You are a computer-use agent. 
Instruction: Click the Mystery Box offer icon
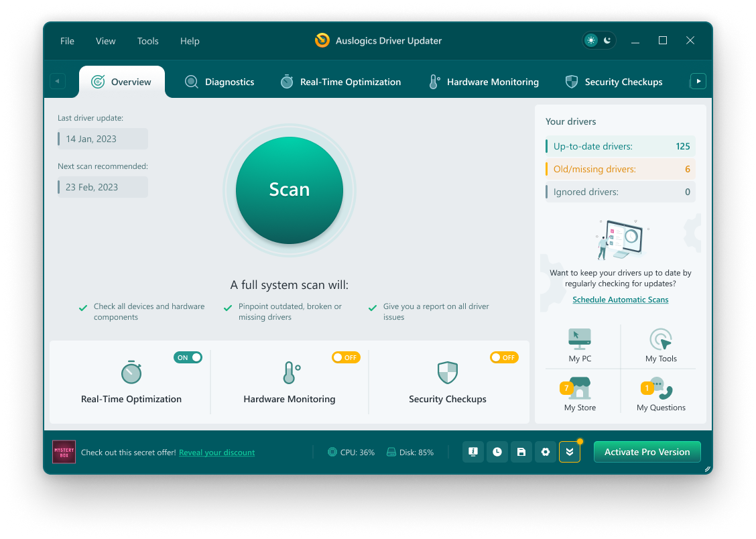click(x=64, y=452)
